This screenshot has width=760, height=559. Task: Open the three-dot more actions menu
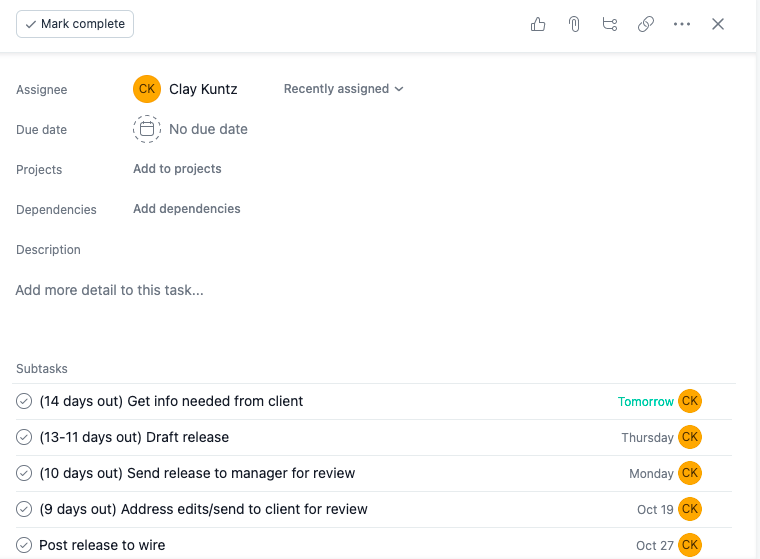pyautogui.click(x=682, y=24)
